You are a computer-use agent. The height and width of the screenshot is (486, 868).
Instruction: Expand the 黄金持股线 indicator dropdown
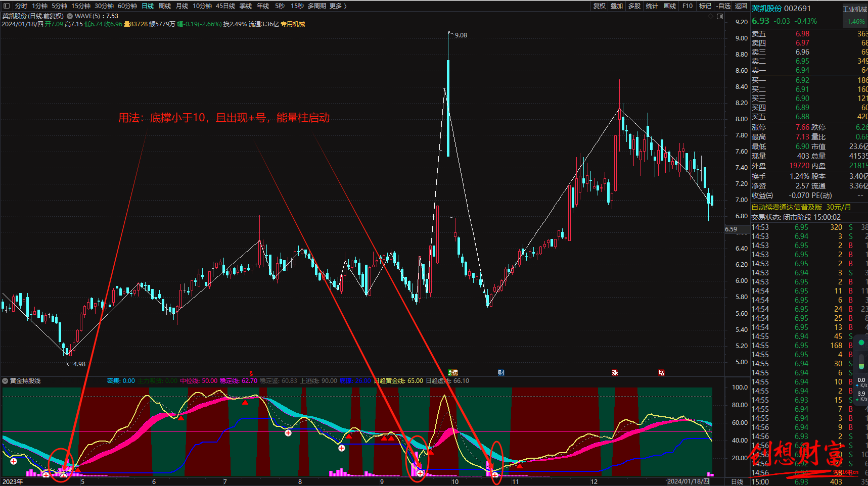[x=5, y=381]
